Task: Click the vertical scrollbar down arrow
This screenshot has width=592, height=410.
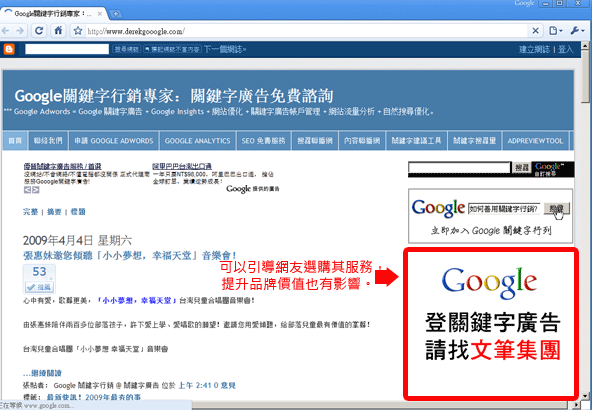Action: (x=586, y=396)
